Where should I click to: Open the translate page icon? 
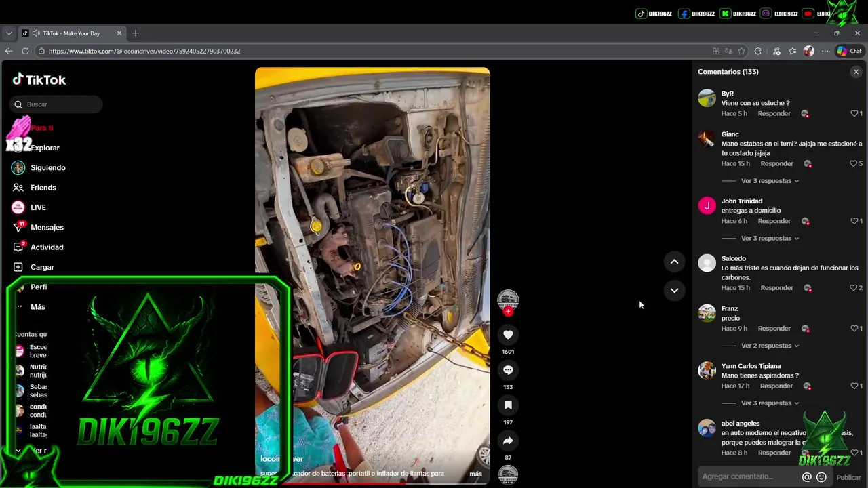[x=728, y=51]
